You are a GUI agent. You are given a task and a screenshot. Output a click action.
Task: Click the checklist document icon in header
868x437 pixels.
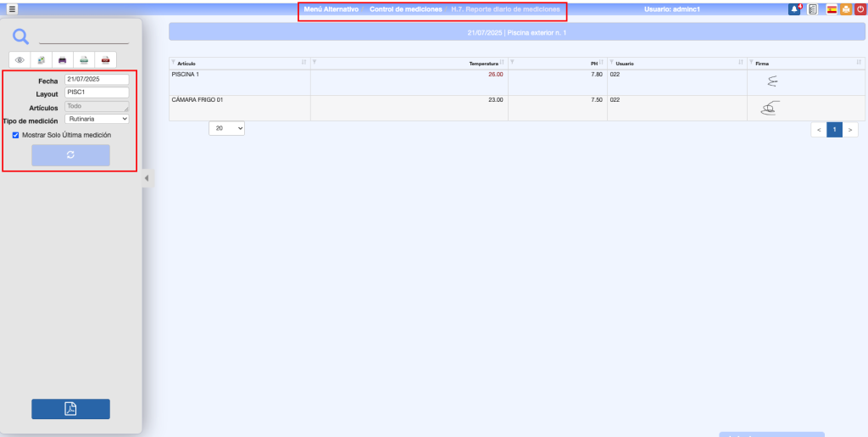click(x=813, y=9)
